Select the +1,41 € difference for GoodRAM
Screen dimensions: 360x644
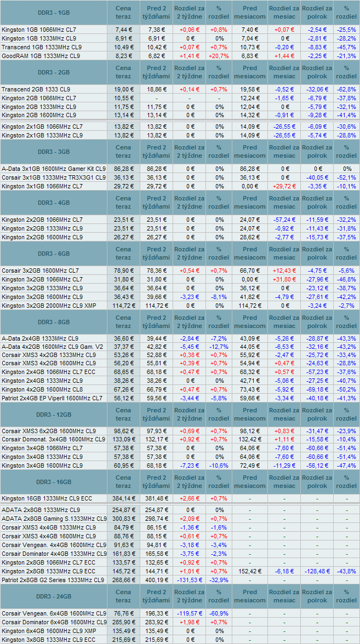click(x=189, y=56)
